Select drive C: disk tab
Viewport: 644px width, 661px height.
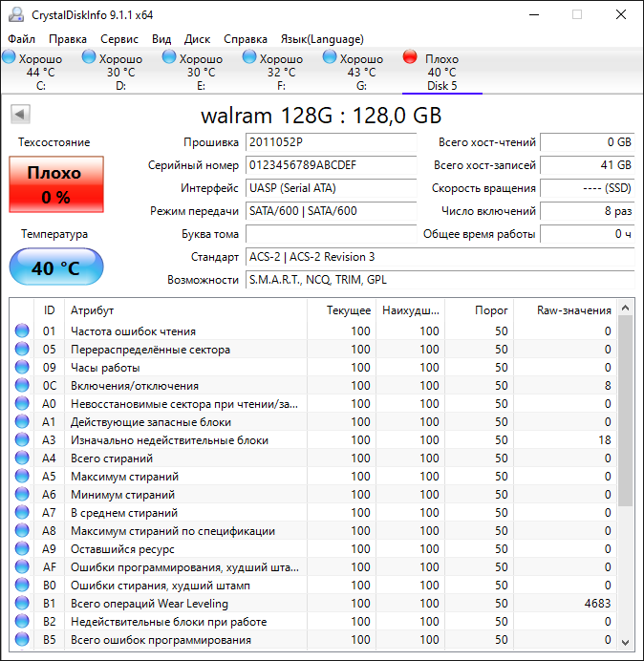pyautogui.click(x=41, y=72)
